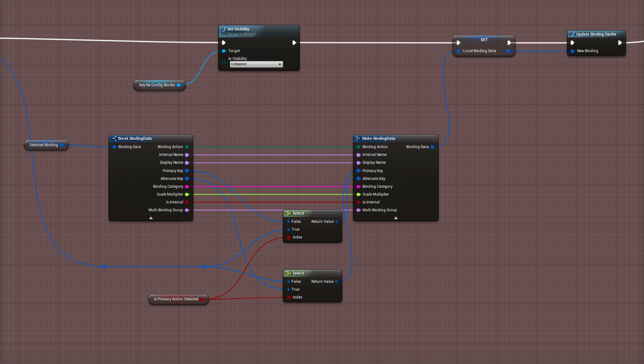The width and height of the screenshot is (644, 364).
Task: Click the In Visibility input pin
Action: tap(224, 62)
